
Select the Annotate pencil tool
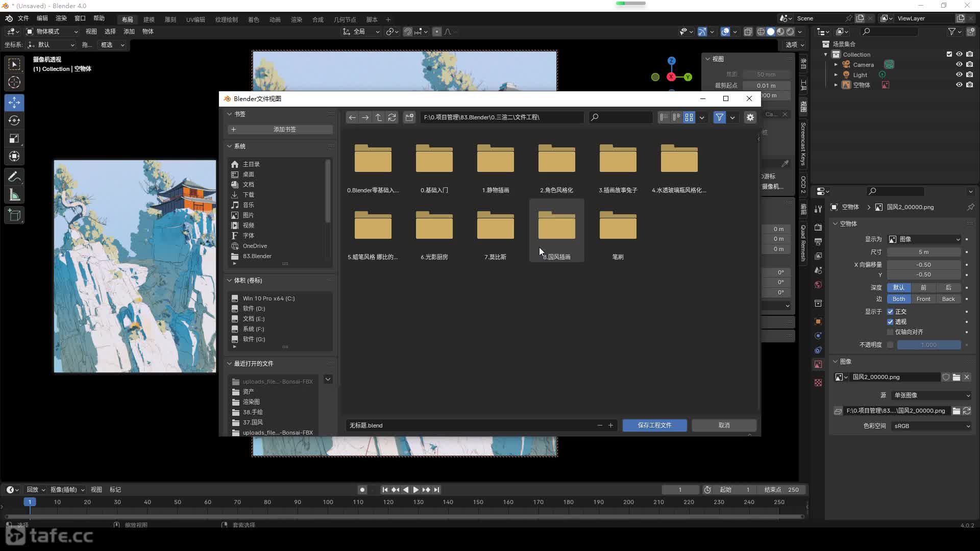tap(14, 177)
